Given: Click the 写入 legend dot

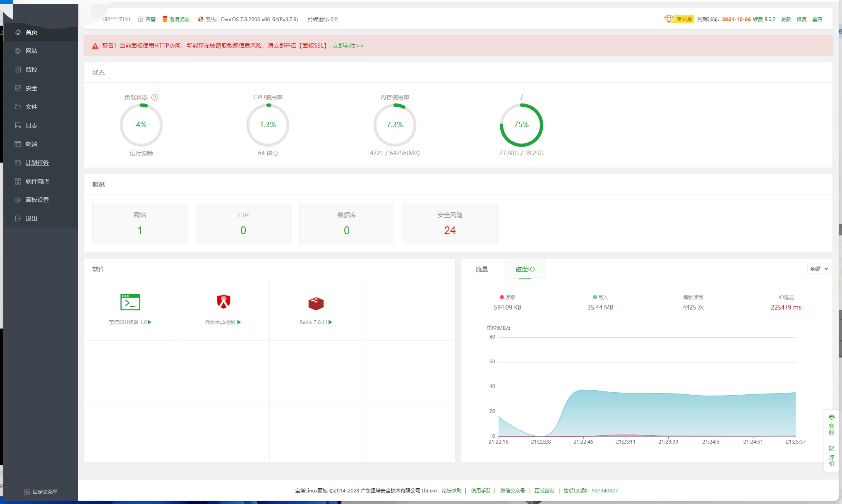Looking at the screenshot, I should tap(595, 297).
